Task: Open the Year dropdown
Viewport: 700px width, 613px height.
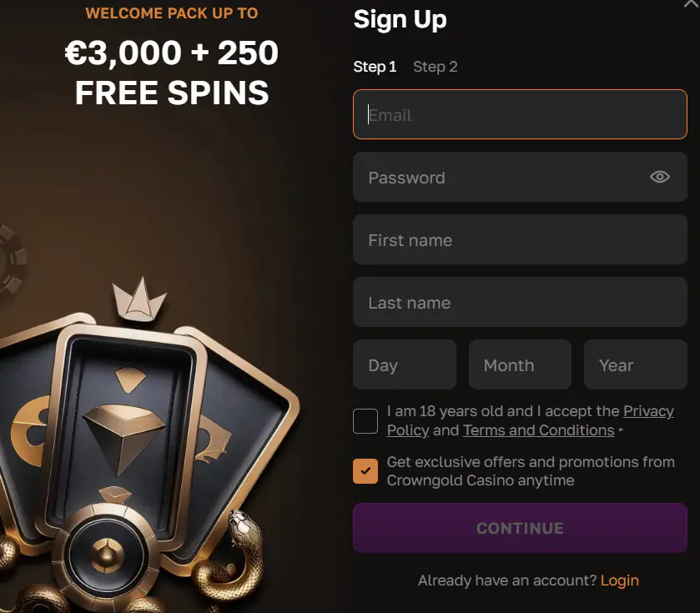Action: coord(635,364)
